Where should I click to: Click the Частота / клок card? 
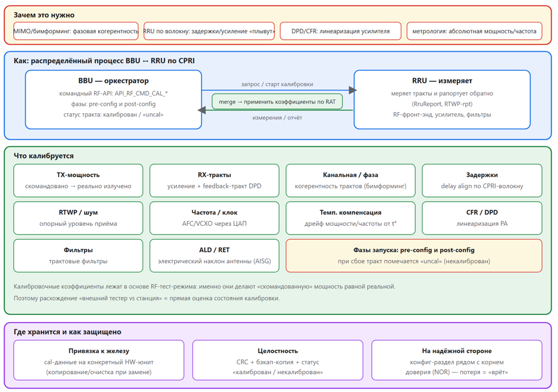tap(214, 218)
